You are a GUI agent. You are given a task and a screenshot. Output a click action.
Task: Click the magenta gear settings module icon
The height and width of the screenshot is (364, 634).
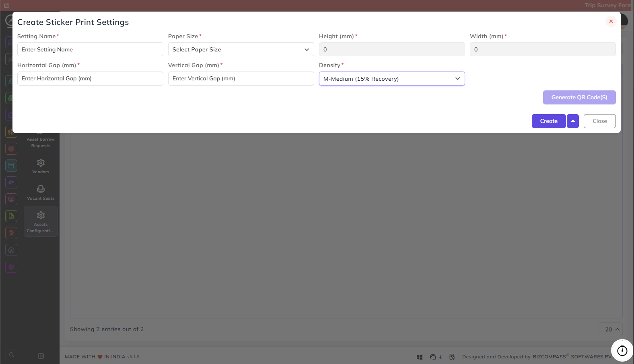(x=11, y=267)
